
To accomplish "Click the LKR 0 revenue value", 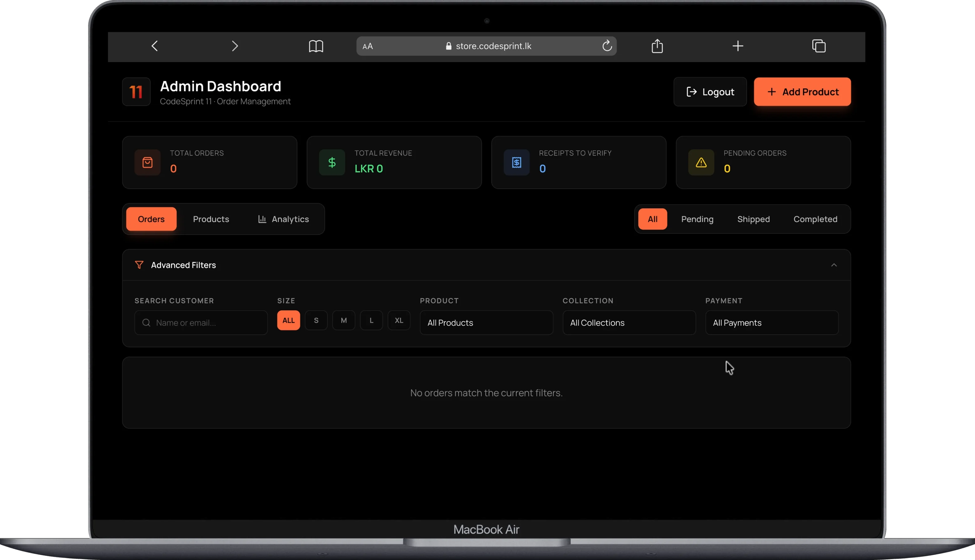I will coord(369,169).
